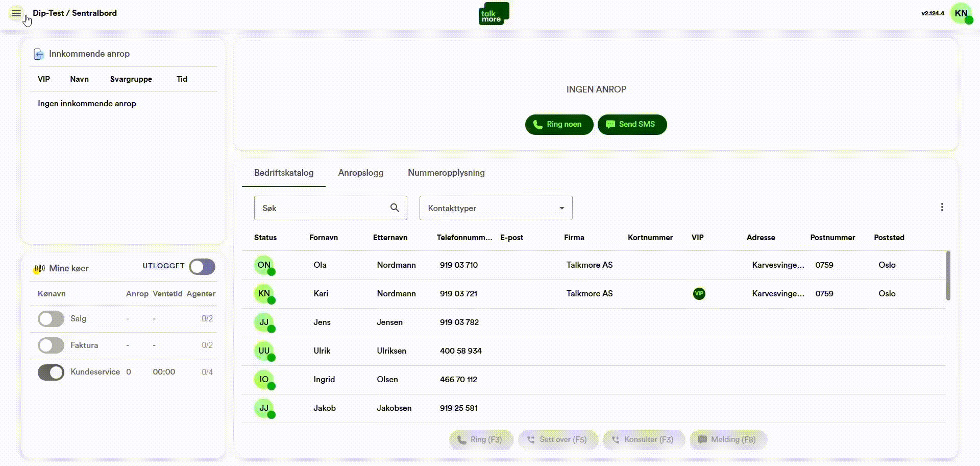Screen dimensions: 980x466
Task: Click the incoming call arrow icon
Action: tap(39, 54)
